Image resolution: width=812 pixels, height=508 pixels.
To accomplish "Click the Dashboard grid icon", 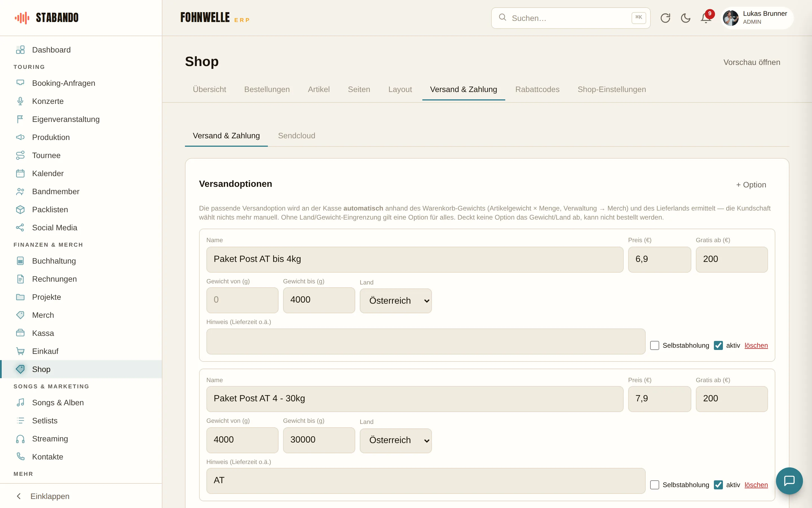I will tap(20, 50).
